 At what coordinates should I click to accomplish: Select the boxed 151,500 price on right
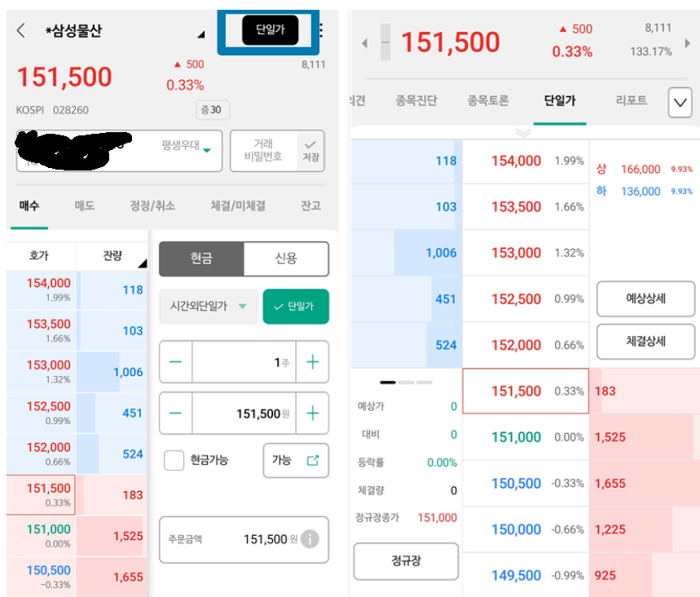[x=526, y=391]
